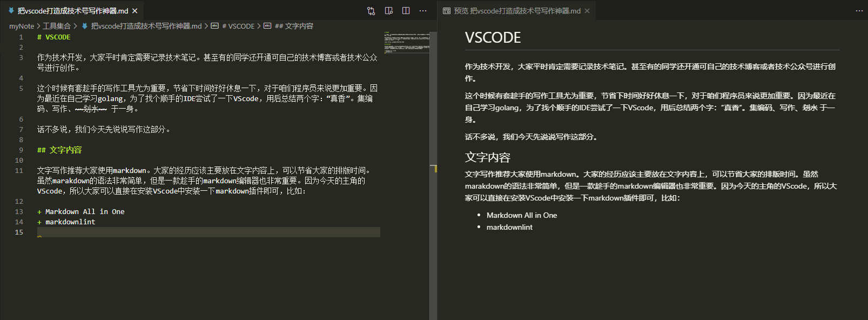
Task: Click the Split Editor icon
Action: click(406, 11)
